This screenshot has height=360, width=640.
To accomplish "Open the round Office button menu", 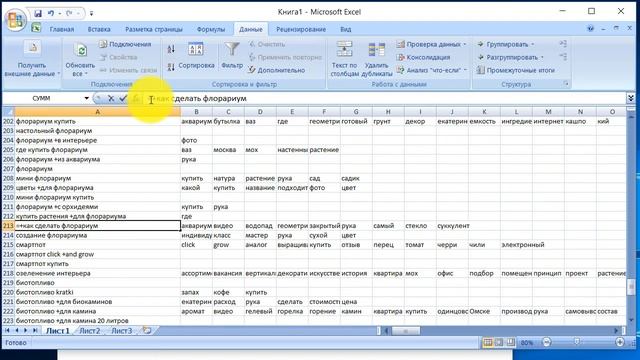I will coord(16,19).
